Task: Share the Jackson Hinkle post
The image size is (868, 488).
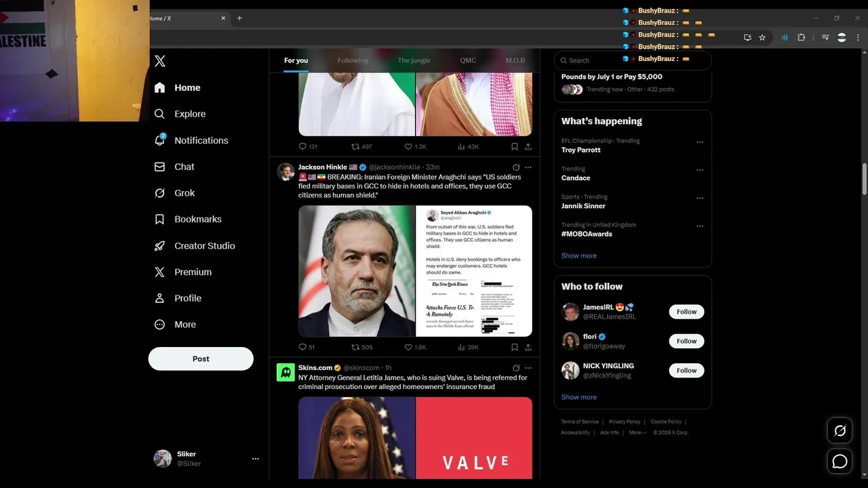Action: coord(528,347)
